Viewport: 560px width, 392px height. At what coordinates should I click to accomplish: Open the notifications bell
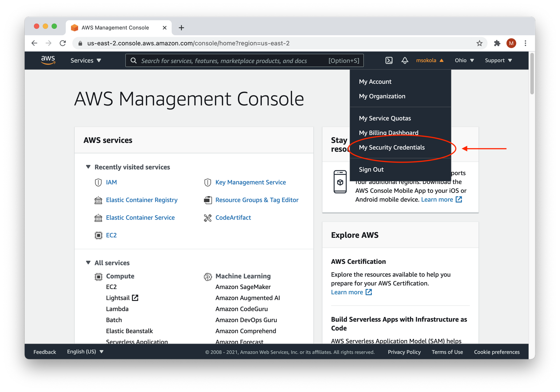(x=405, y=60)
